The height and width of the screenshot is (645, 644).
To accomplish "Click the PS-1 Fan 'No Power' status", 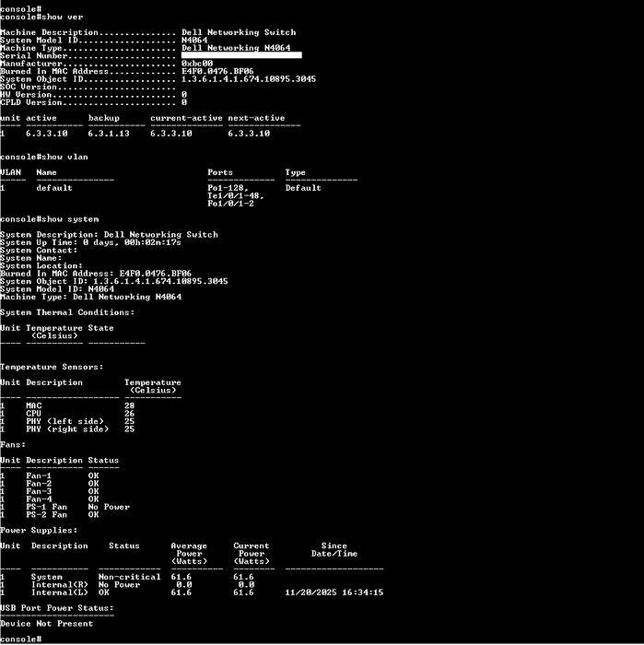I will point(109,507).
